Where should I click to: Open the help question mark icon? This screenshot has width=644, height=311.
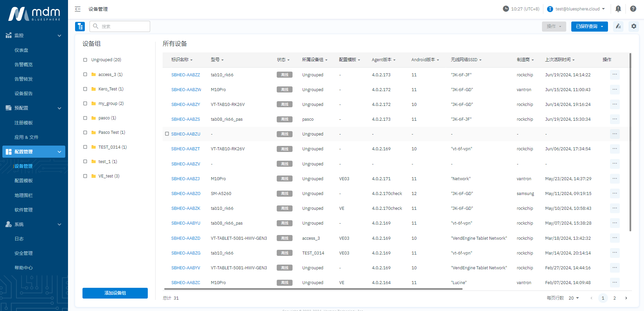(633, 9)
